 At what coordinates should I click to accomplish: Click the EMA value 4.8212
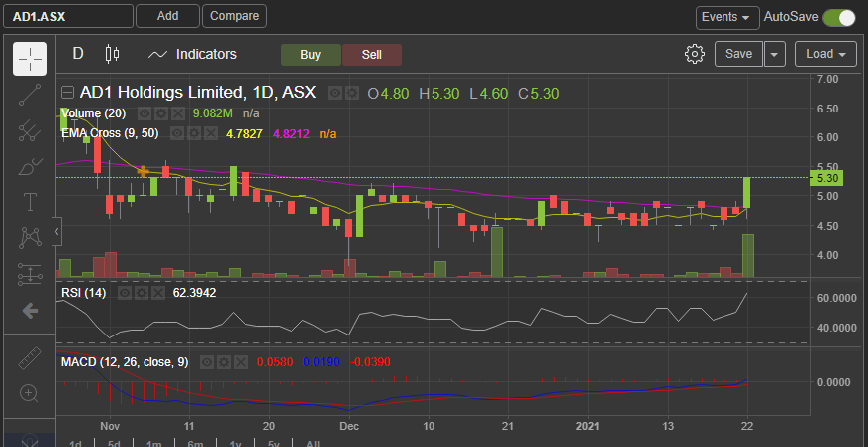click(x=291, y=133)
